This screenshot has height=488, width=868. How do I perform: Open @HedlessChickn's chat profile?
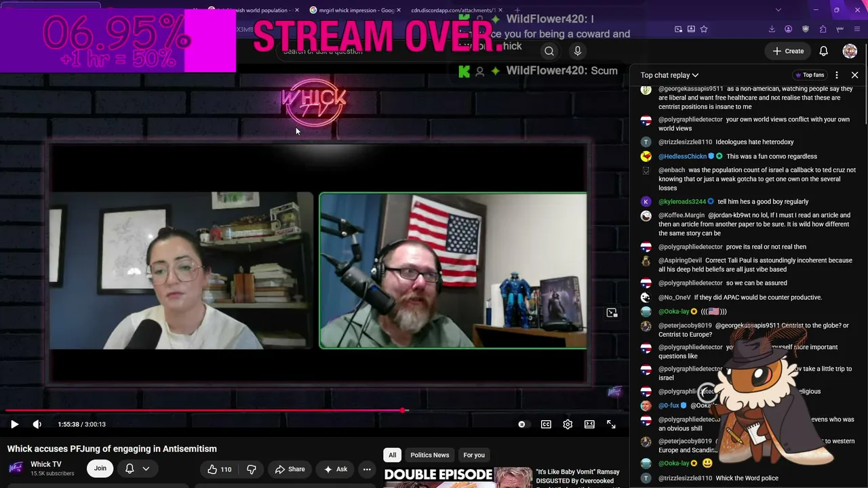(x=682, y=157)
